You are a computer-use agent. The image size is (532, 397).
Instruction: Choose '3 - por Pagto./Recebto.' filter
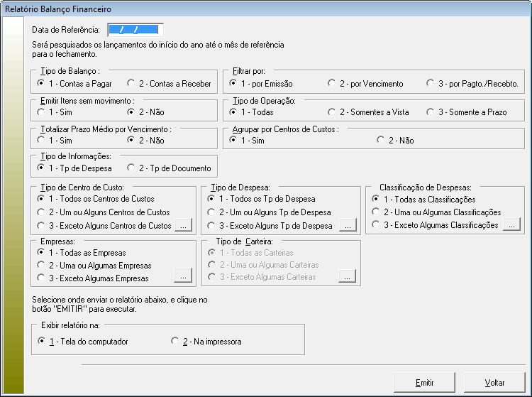click(x=431, y=84)
